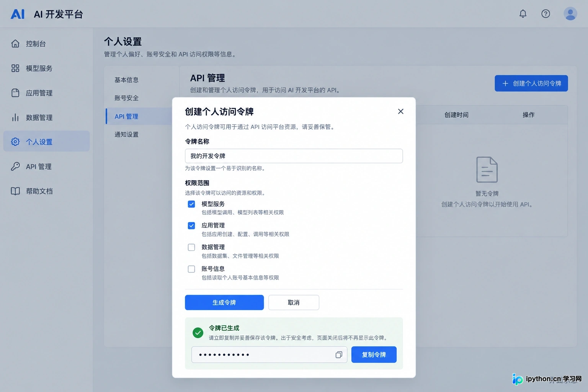Switch to the 通知设置 tab

pos(126,134)
